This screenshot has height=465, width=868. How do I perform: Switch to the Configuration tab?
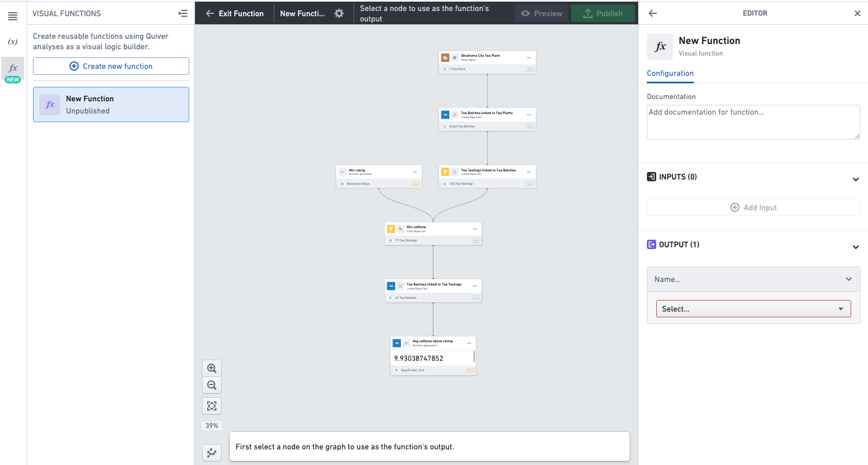point(670,74)
